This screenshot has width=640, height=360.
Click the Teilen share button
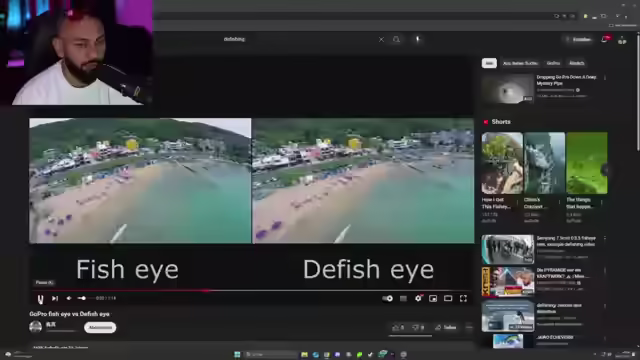[x=446, y=327]
